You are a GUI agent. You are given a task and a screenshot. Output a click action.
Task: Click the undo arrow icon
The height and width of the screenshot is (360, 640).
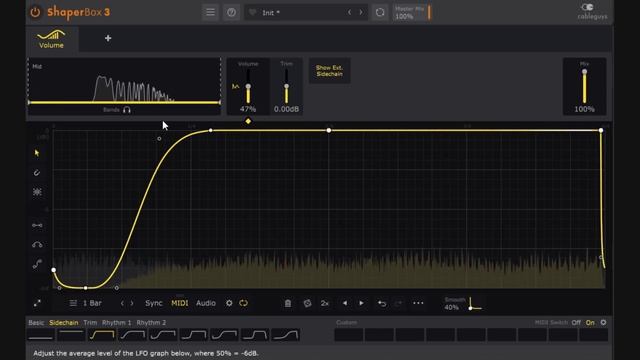click(382, 303)
